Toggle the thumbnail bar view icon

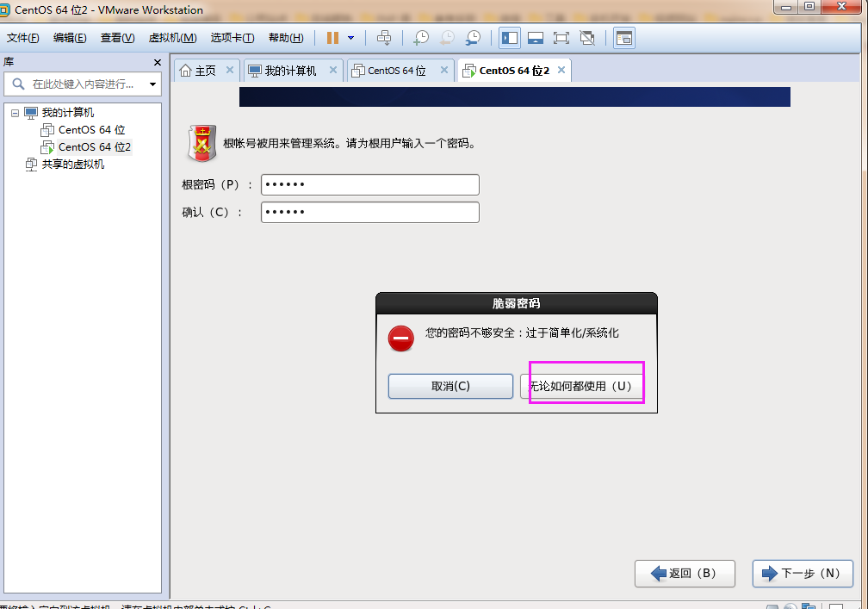click(x=536, y=38)
